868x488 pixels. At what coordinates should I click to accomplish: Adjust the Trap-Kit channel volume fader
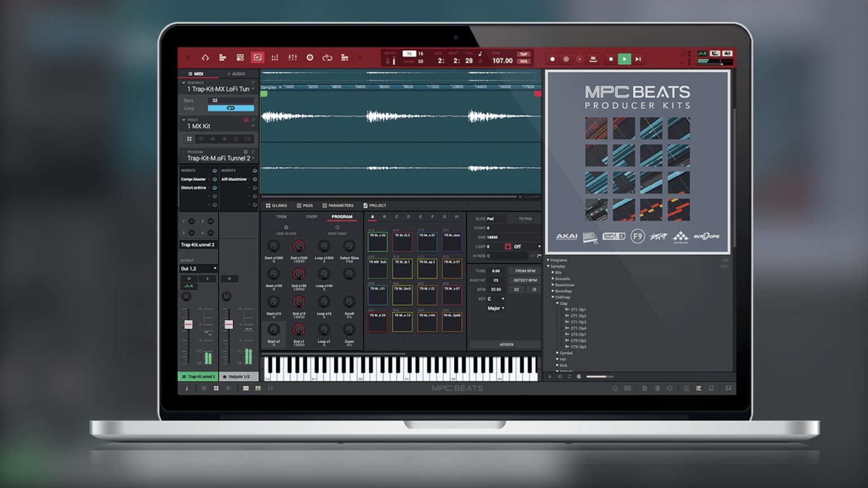(x=189, y=323)
